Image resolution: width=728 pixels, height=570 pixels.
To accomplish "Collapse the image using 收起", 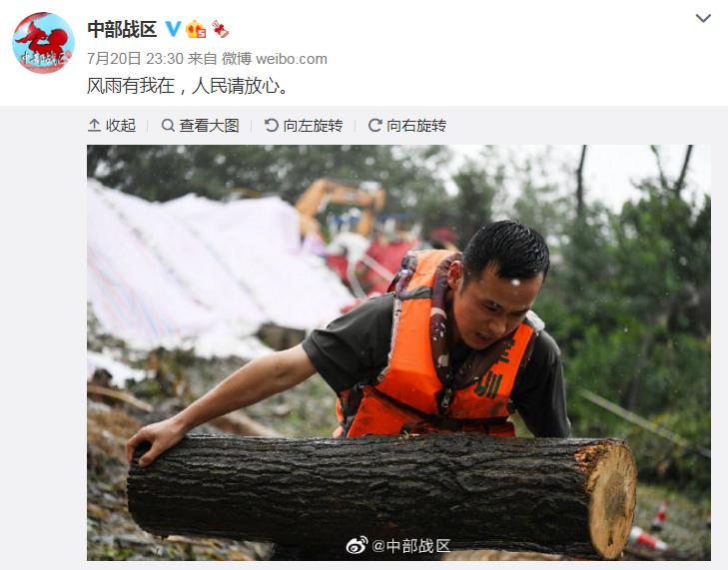I will 112,126.
